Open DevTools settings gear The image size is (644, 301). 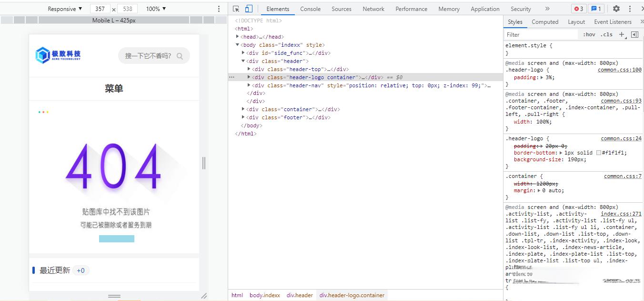[x=616, y=9]
